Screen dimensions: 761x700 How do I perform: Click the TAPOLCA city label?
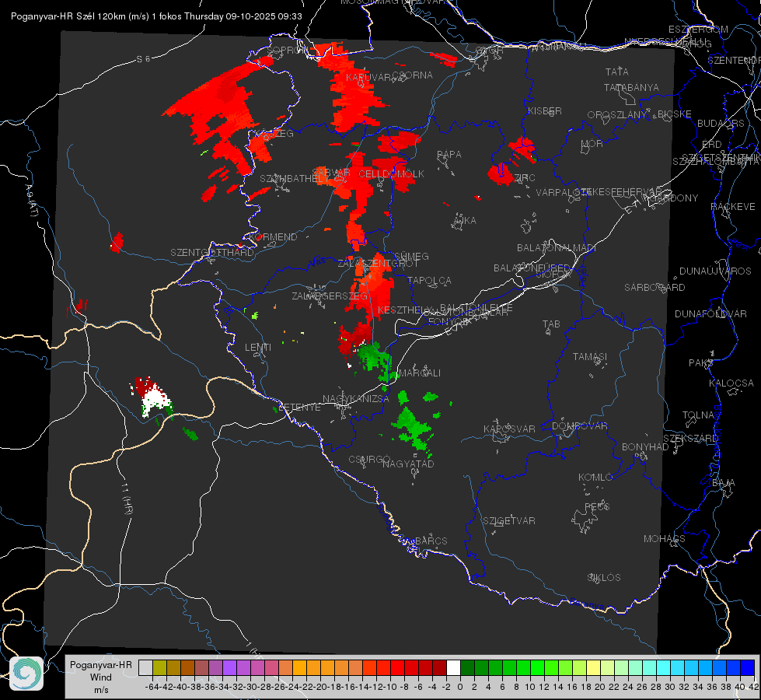429,280
